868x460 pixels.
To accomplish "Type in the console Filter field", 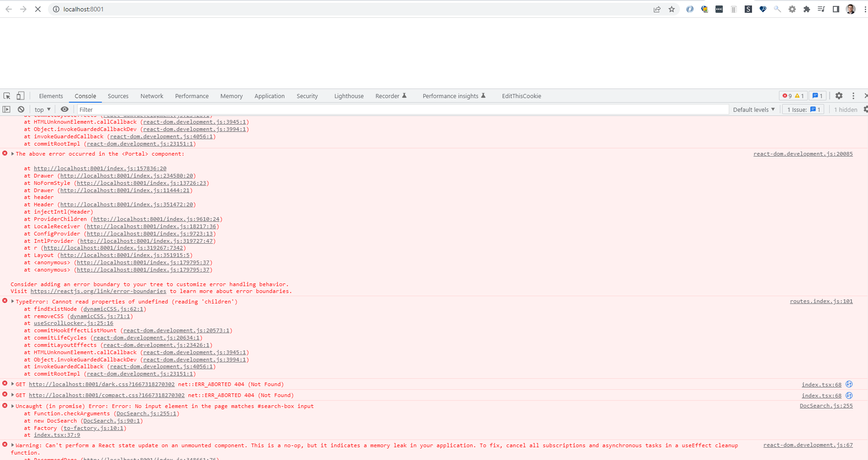I will pyautogui.click(x=183, y=109).
